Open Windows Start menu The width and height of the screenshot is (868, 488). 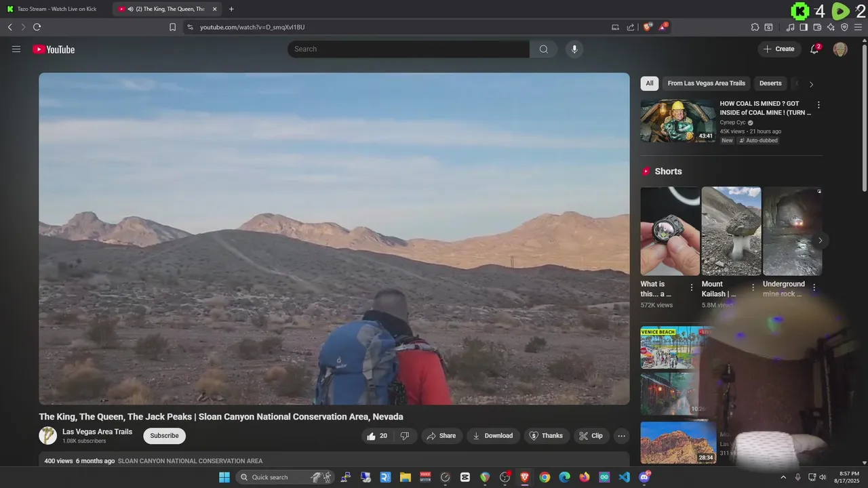click(224, 477)
